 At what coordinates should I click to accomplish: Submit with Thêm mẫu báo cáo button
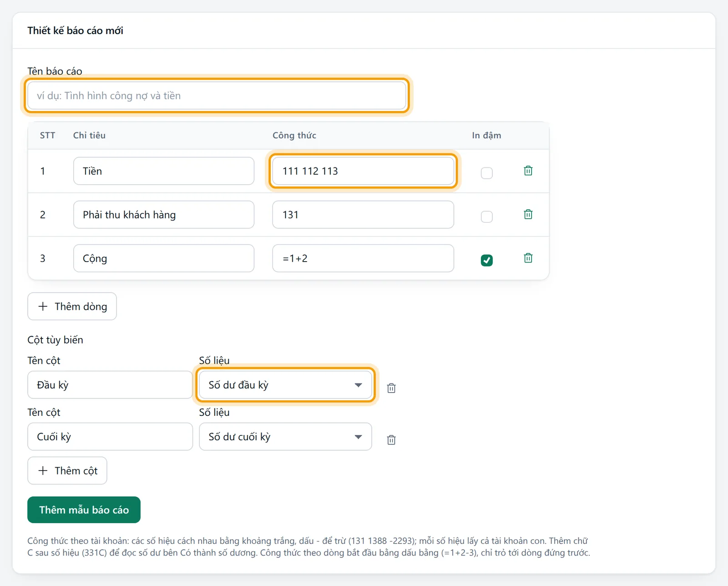click(x=84, y=510)
